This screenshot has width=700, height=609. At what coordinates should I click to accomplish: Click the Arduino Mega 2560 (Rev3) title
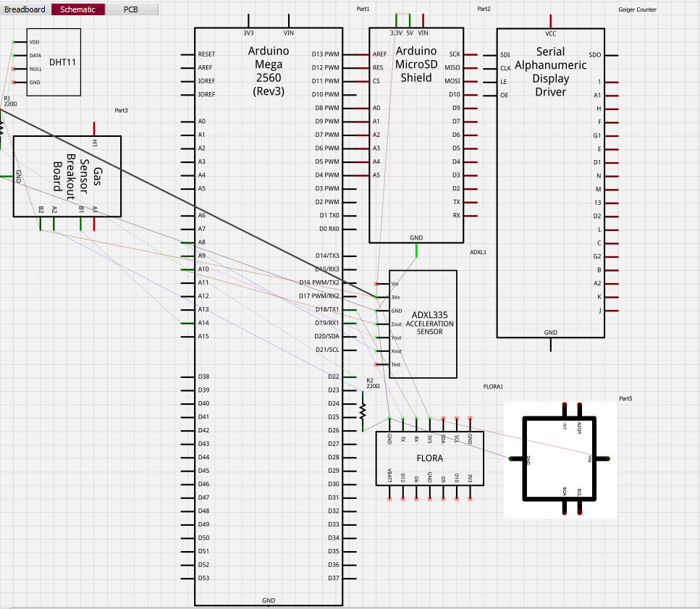tap(269, 71)
